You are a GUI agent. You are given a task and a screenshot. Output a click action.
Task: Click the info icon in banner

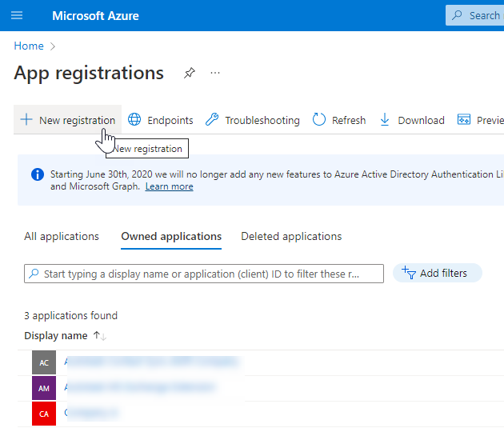[x=38, y=174]
